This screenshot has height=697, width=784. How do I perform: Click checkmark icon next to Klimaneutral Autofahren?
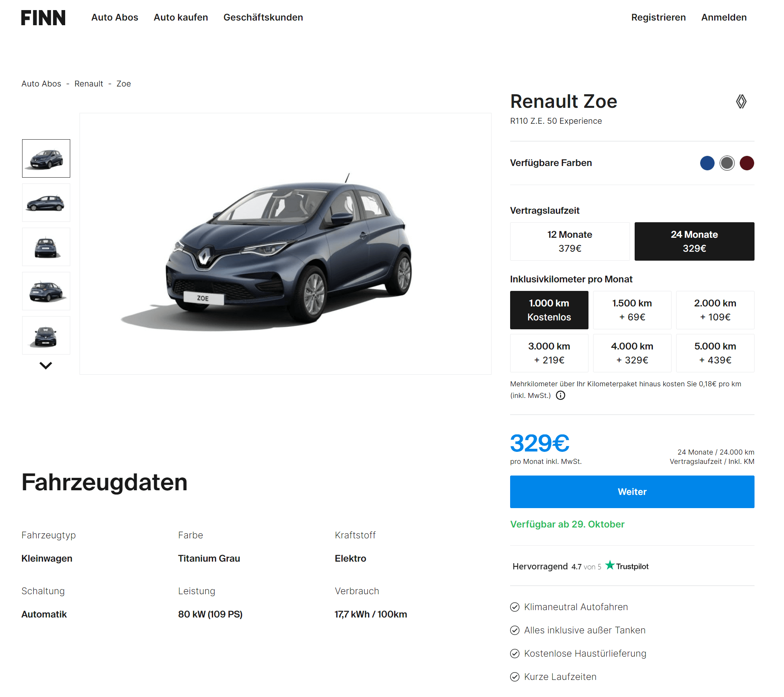[x=515, y=607]
